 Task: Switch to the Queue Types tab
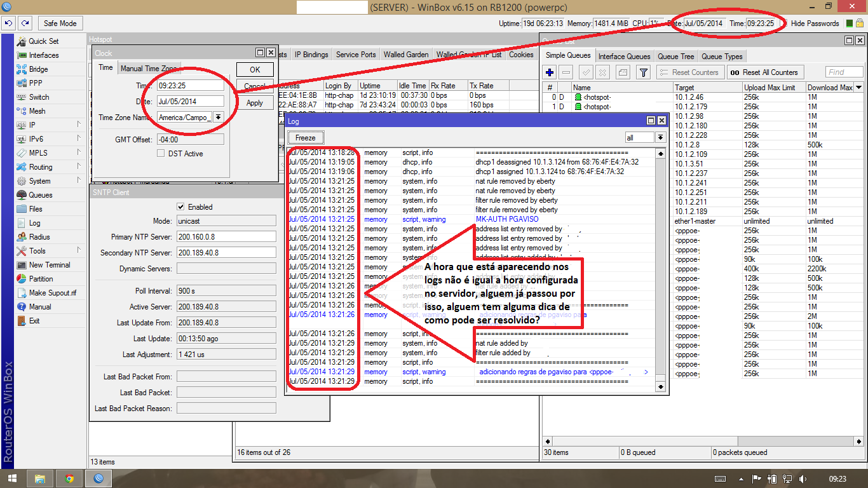[722, 57]
